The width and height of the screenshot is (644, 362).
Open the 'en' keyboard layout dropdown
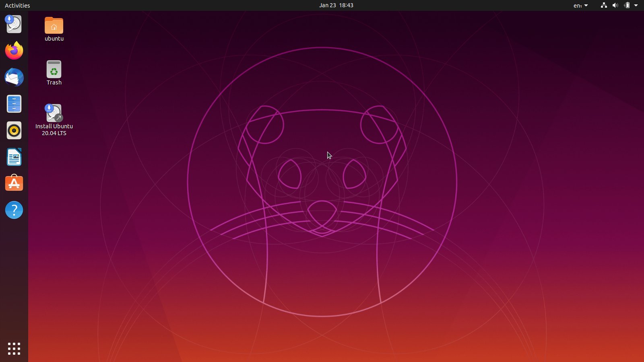coord(581,5)
